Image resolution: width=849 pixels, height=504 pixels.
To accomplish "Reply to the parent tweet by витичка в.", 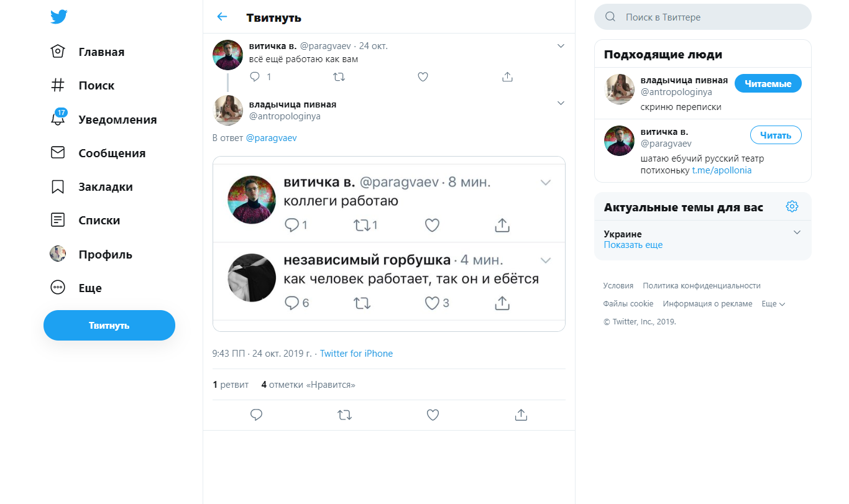I will pyautogui.click(x=255, y=77).
